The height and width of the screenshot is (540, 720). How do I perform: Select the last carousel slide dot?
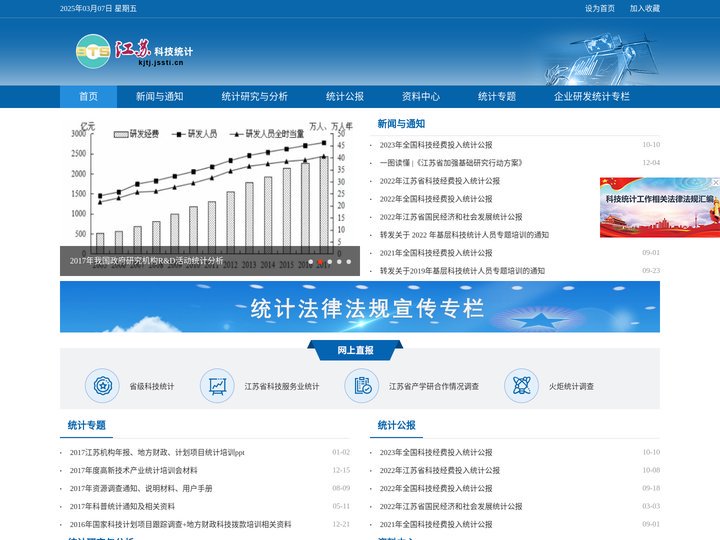click(349, 262)
